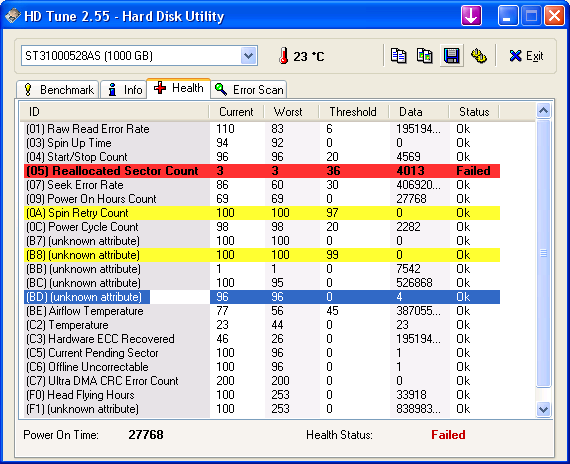Open the Error Scan tab

tap(249, 89)
